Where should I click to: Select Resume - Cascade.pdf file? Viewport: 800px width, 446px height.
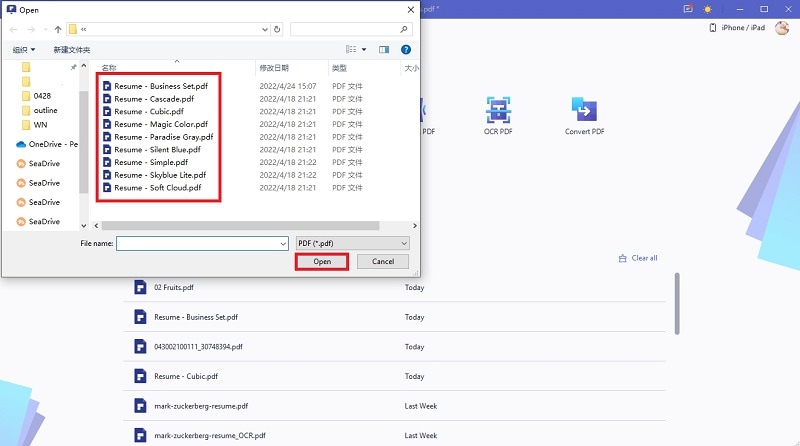click(154, 99)
